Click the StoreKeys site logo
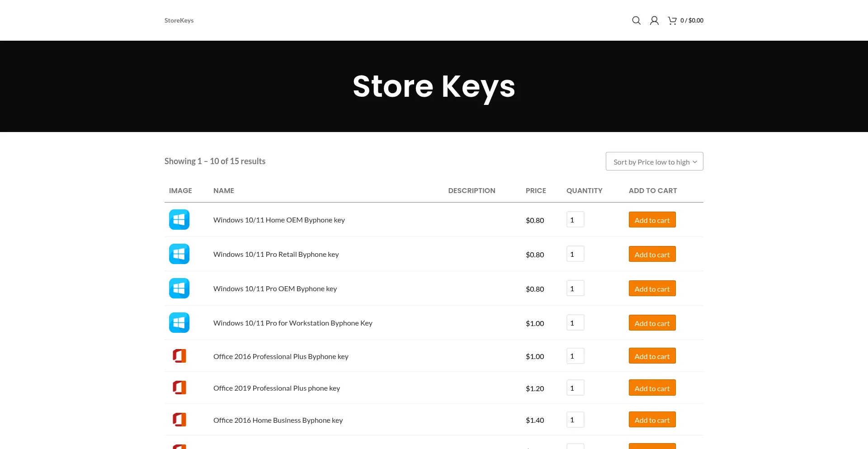Viewport: 868px width, 449px height. [x=179, y=20]
